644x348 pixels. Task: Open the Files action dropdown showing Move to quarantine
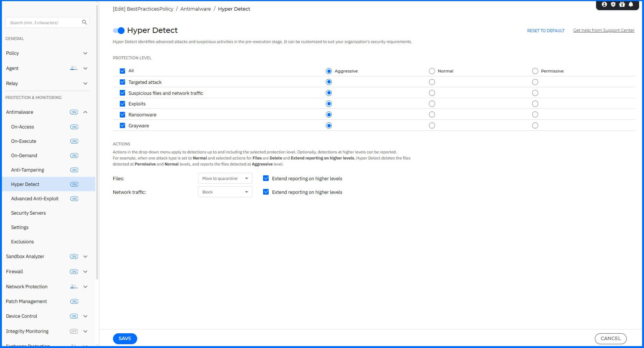225,178
